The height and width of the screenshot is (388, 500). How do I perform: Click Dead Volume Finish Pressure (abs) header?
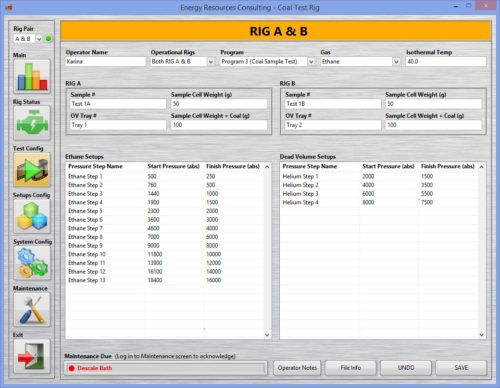[x=448, y=166]
